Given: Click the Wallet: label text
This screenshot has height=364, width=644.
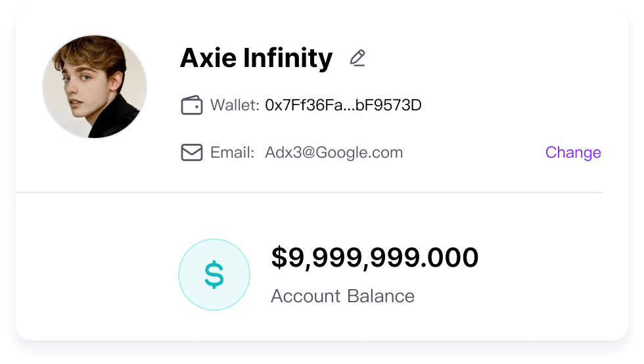Looking at the screenshot, I should 235,105.
